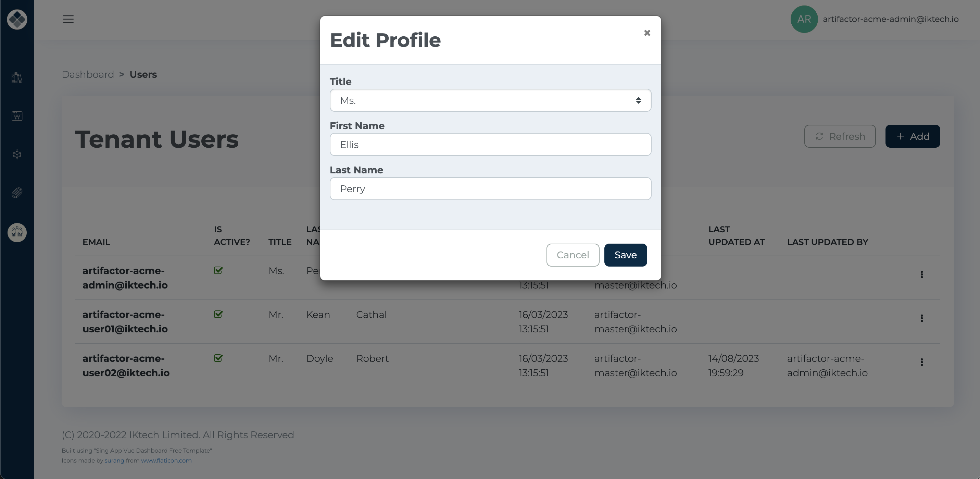Image resolution: width=980 pixels, height=479 pixels.
Task: Save the edited profile
Action: tap(626, 255)
